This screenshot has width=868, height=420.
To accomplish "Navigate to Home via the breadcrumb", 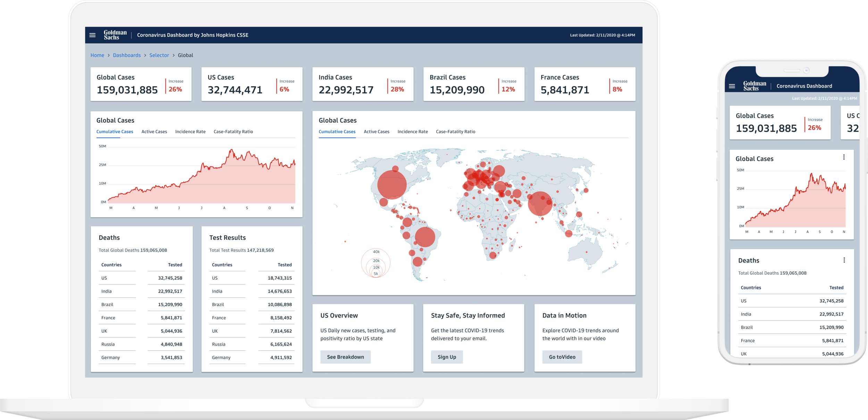I will coord(97,55).
